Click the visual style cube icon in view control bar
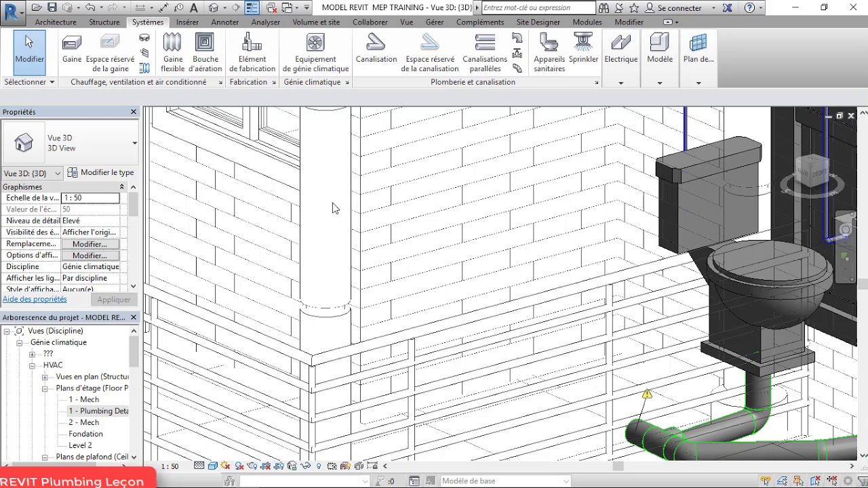The height and width of the screenshot is (488, 868). [x=212, y=466]
